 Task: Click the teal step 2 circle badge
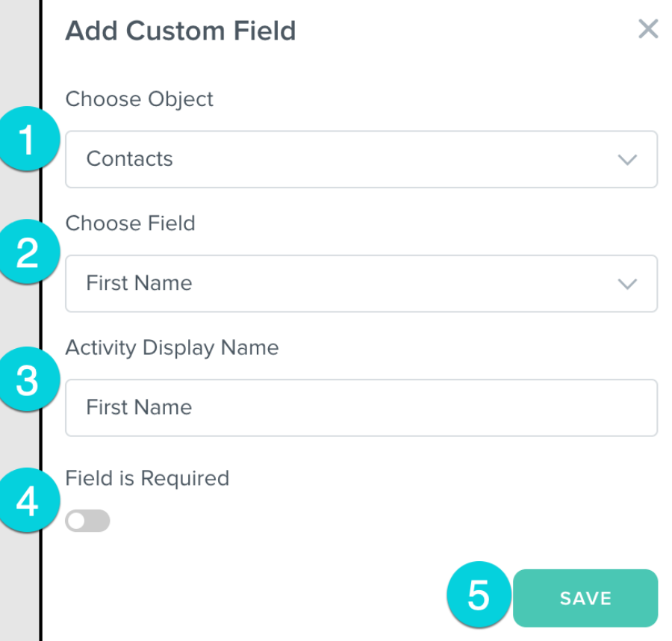tap(28, 252)
